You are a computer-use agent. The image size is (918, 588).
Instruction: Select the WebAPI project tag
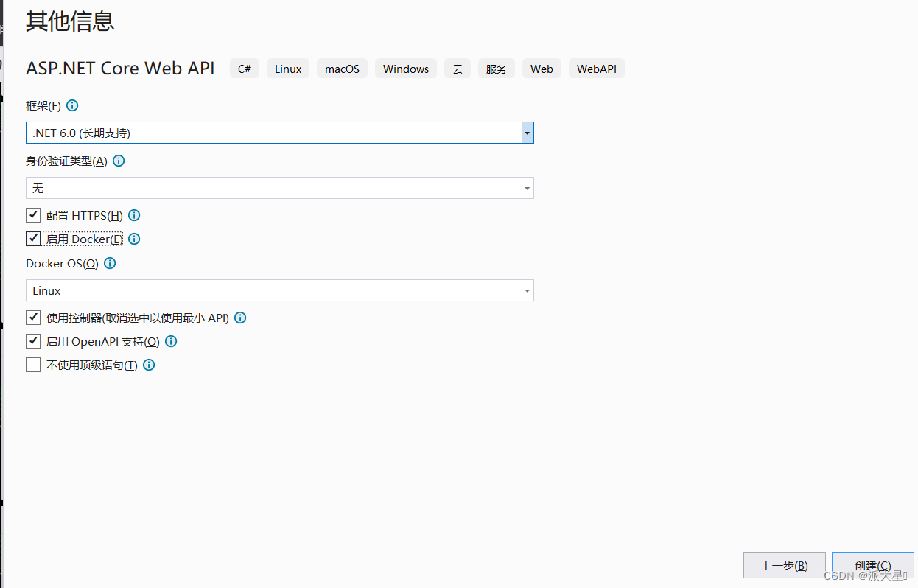tap(596, 69)
